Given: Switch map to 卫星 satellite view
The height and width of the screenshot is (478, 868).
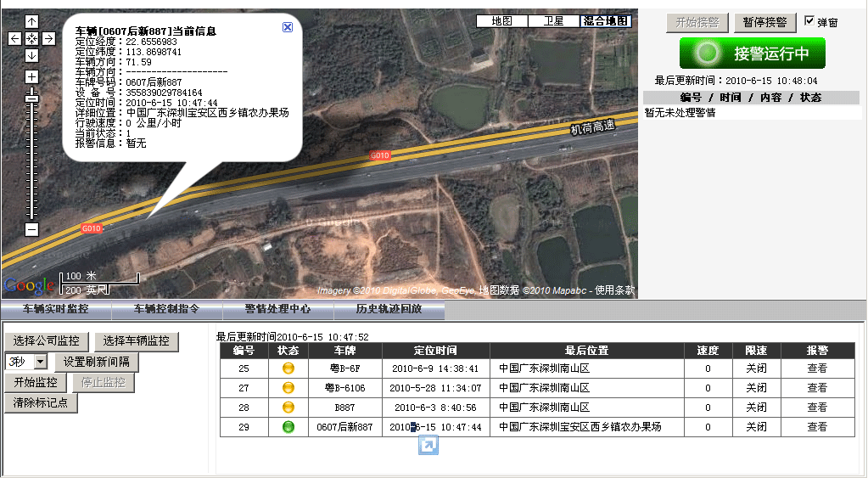Looking at the screenshot, I should pyautogui.click(x=553, y=21).
